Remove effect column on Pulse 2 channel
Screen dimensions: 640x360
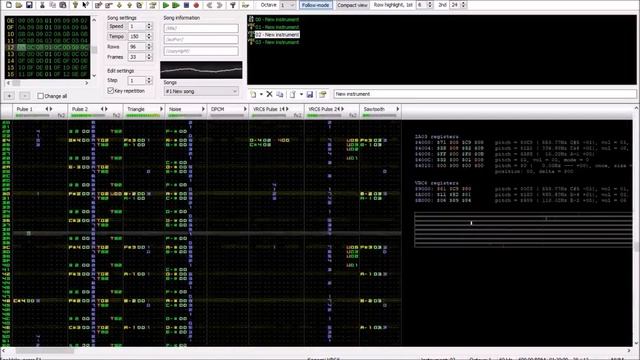(102, 109)
